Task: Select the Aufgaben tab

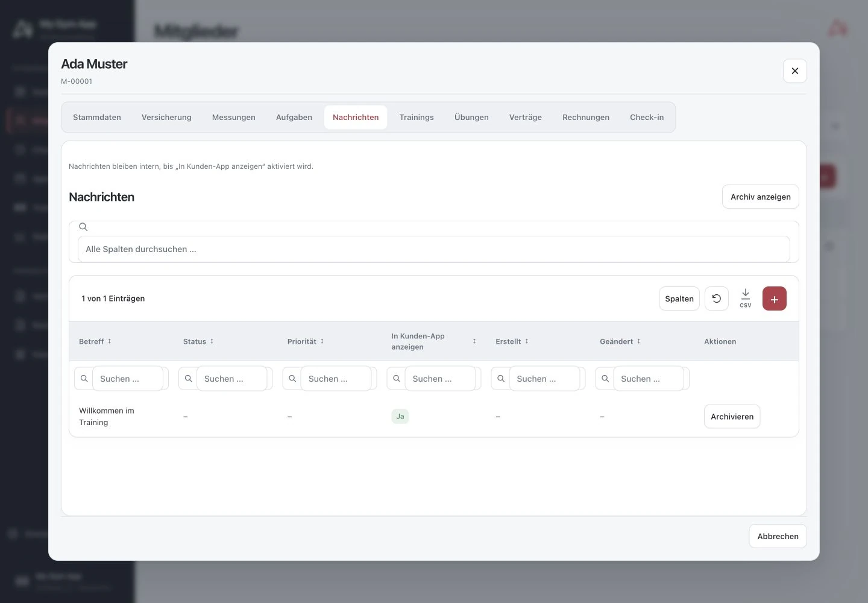Action: point(294,117)
